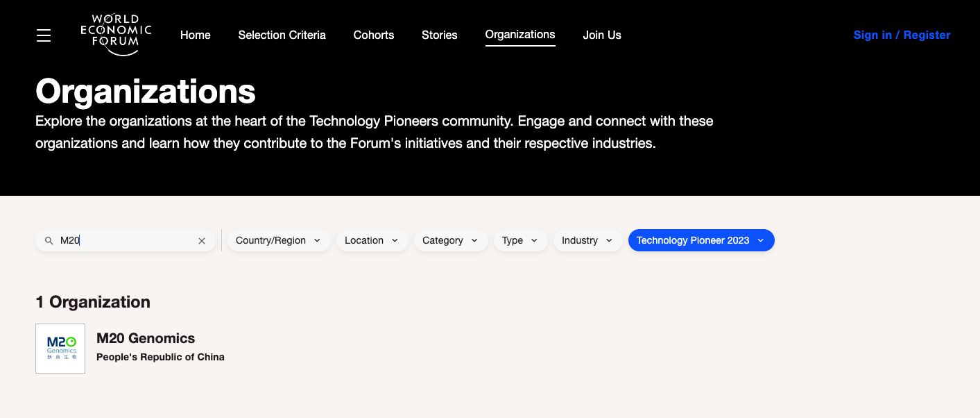Navigate to the Cohorts page
Viewport: 980px width, 418px height.
click(373, 35)
